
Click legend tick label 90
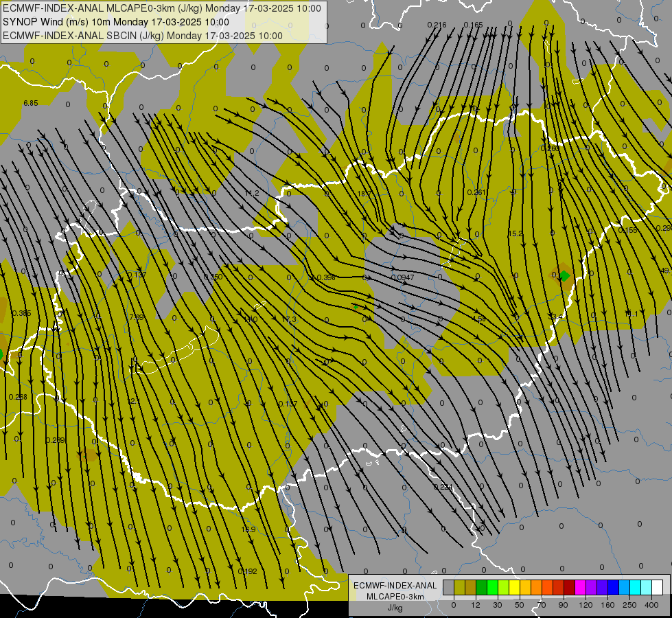pos(563,605)
